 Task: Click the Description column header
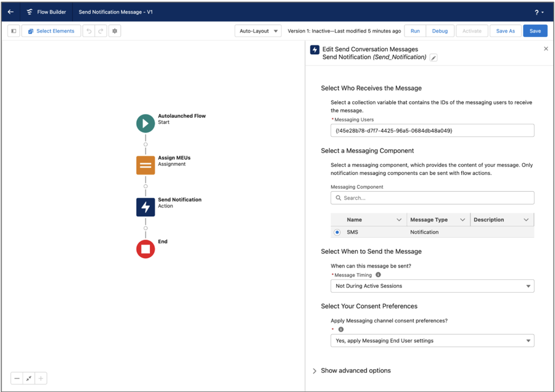[x=488, y=219]
